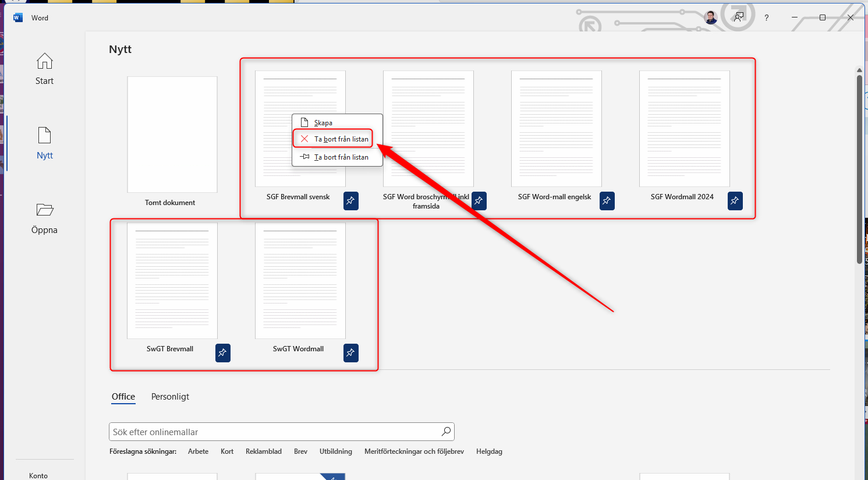Open the Tomt dokument thumbnail
The width and height of the screenshot is (868, 480).
(172, 135)
